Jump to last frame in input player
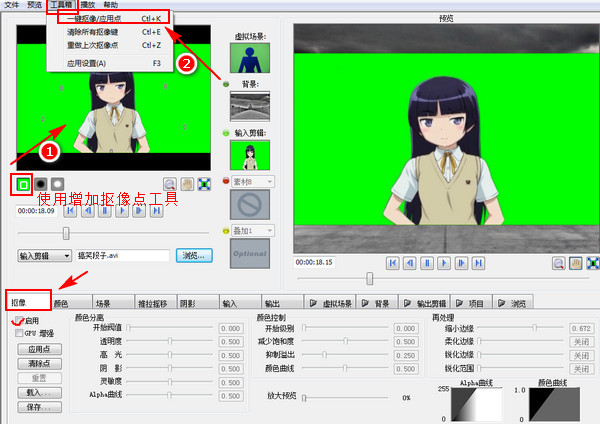600x424 pixels. point(157,211)
